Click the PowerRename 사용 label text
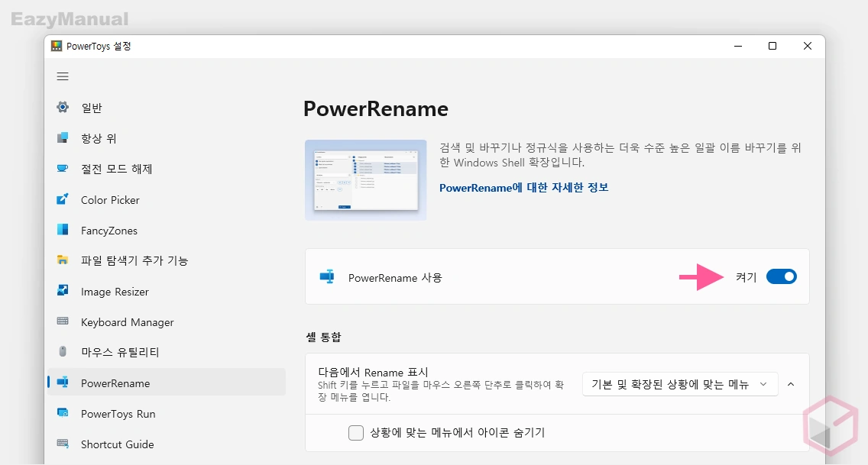 (395, 278)
